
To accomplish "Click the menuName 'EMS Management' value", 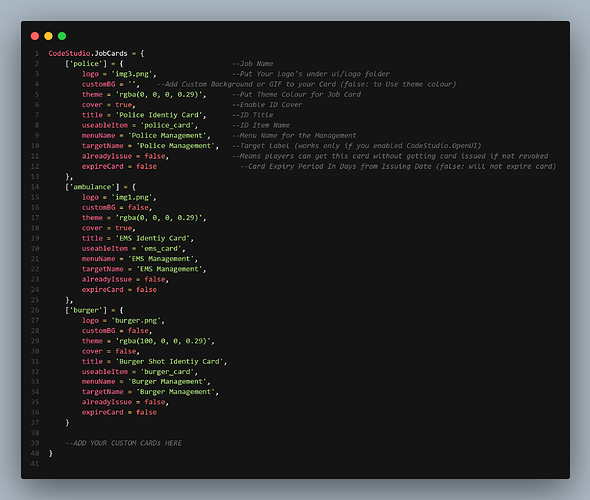I will (161, 259).
